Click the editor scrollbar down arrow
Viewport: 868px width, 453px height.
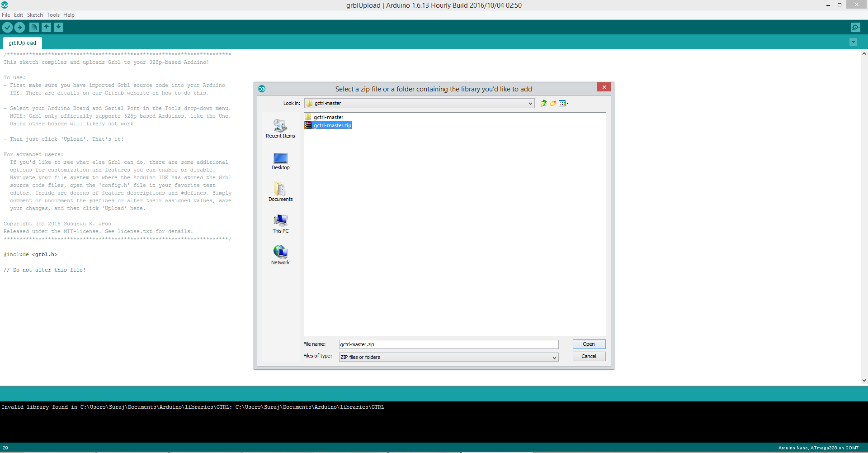(864, 381)
